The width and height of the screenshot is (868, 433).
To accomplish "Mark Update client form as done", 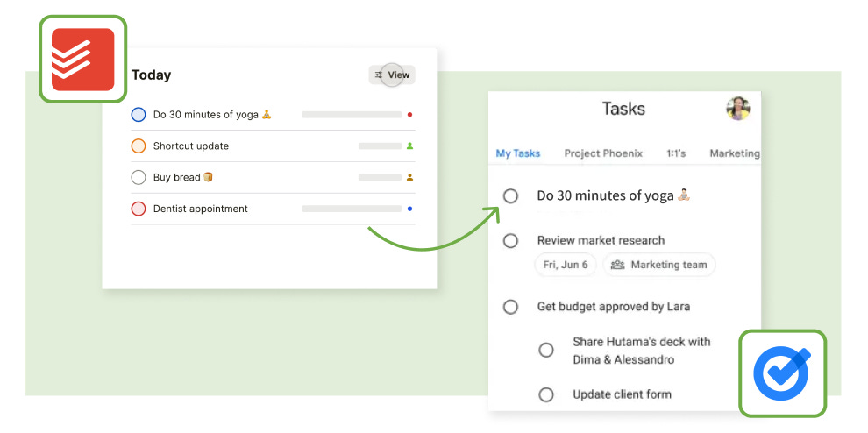I will pyautogui.click(x=546, y=394).
